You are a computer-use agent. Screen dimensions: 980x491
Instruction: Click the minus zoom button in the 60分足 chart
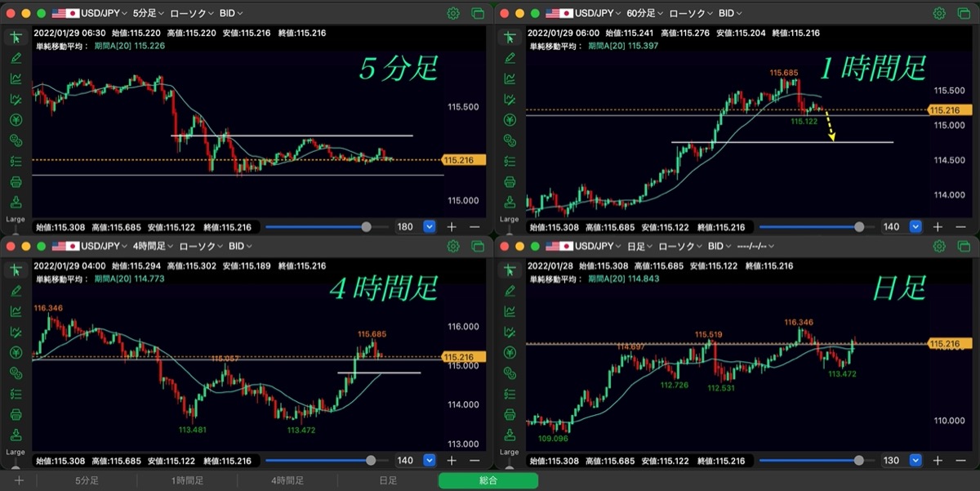(960, 227)
